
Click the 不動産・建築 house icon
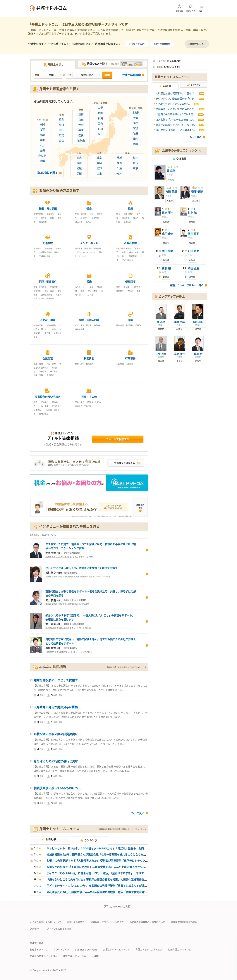click(48, 314)
